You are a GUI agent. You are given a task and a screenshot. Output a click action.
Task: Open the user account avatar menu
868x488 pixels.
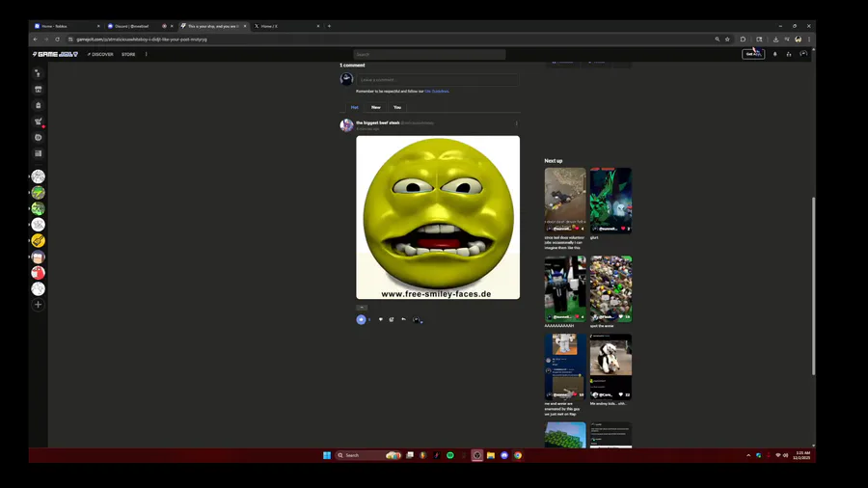click(803, 54)
